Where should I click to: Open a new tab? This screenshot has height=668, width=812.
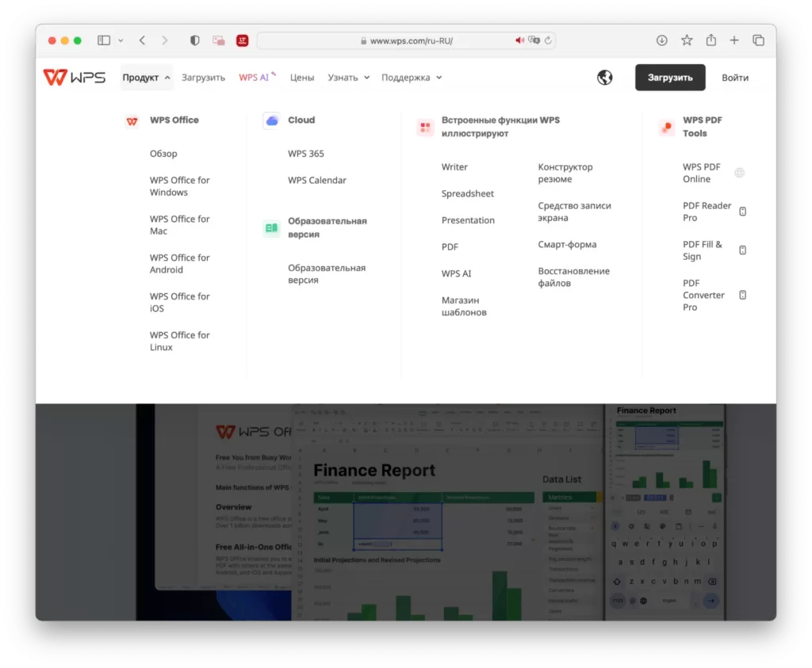[734, 40]
